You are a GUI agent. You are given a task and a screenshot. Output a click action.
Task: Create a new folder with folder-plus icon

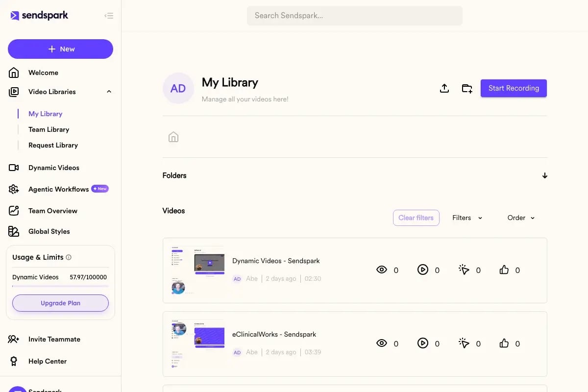pos(467,88)
